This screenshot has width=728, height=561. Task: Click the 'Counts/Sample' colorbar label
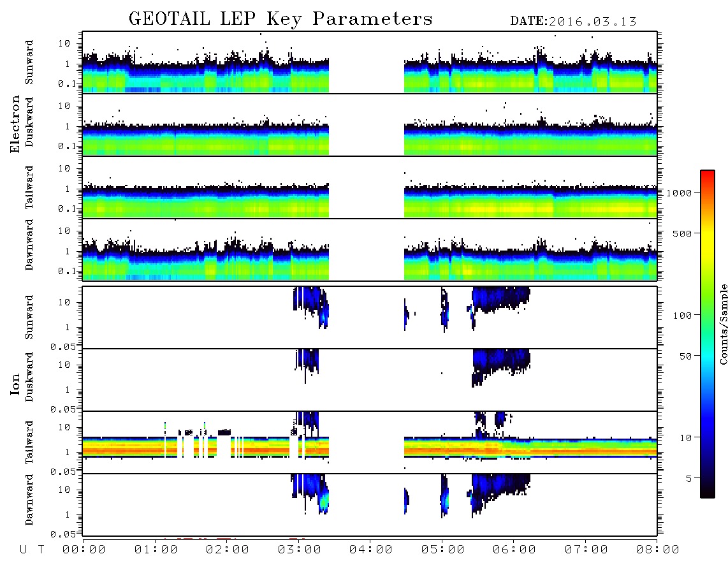[724, 324]
